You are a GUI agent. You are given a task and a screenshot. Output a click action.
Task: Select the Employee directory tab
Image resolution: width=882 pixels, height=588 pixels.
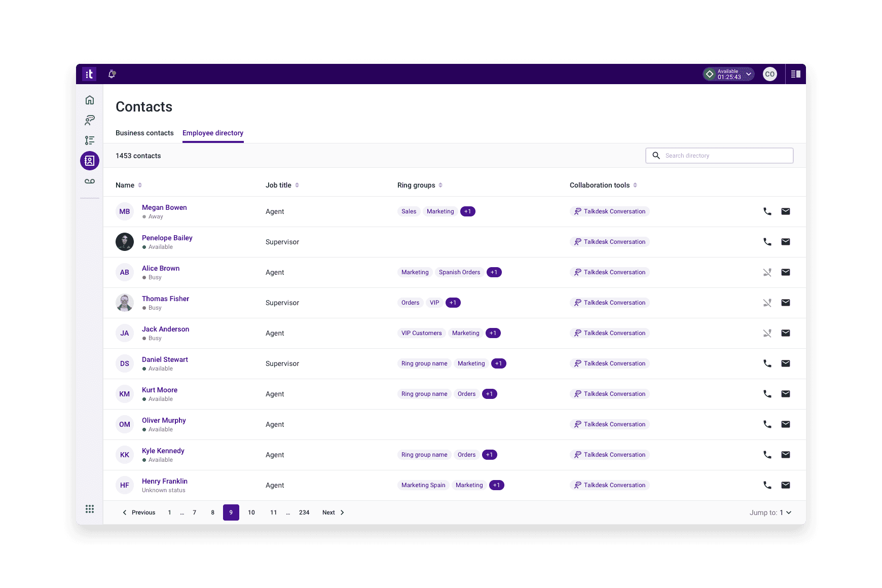[x=213, y=133]
